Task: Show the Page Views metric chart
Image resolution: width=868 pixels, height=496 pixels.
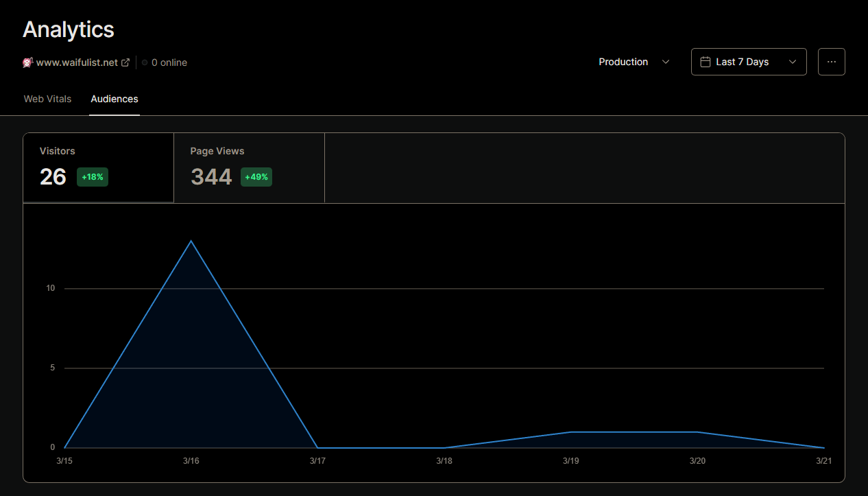Action: point(249,168)
